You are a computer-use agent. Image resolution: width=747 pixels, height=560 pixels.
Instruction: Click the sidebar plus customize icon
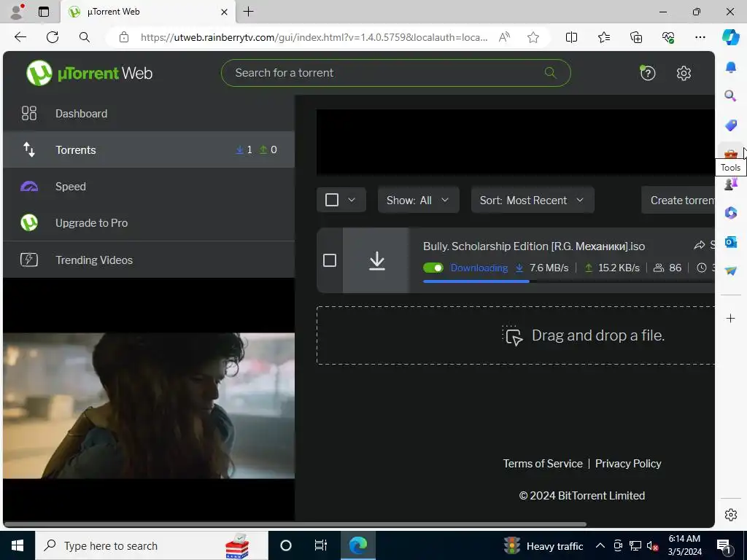tap(730, 318)
